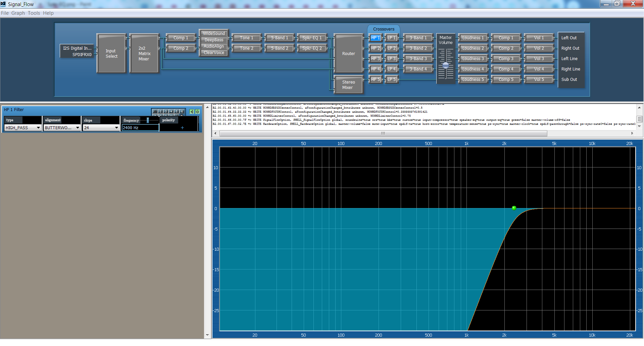Select the LP 1 crossover block
644x346 pixels.
(x=392, y=38)
